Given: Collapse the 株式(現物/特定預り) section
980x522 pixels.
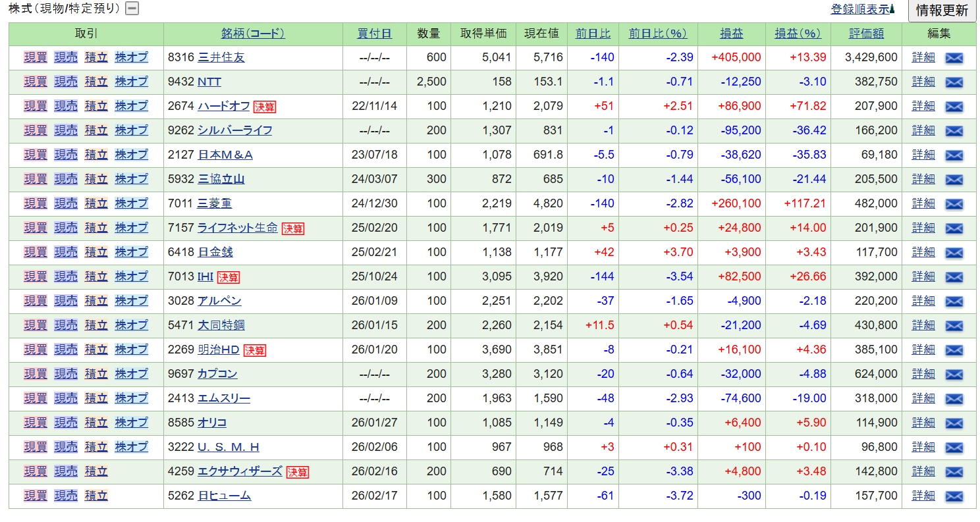Looking at the screenshot, I should (132, 9).
